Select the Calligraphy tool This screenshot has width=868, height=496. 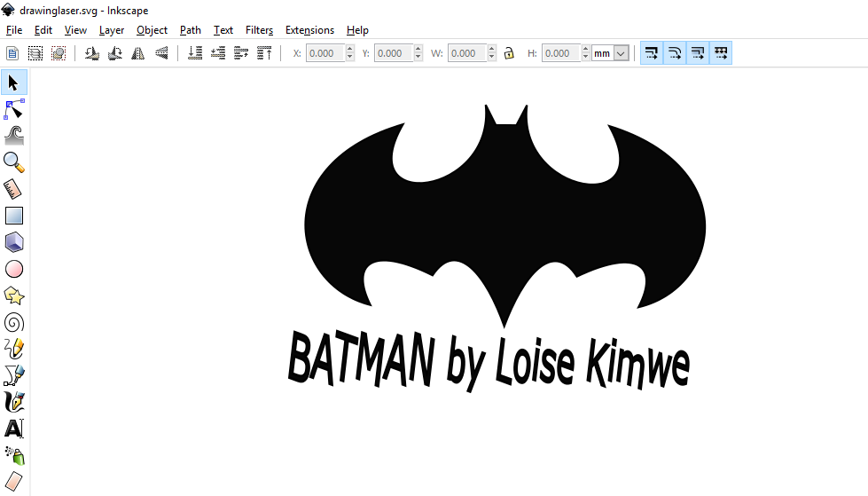pyautogui.click(x=14, y=402)
